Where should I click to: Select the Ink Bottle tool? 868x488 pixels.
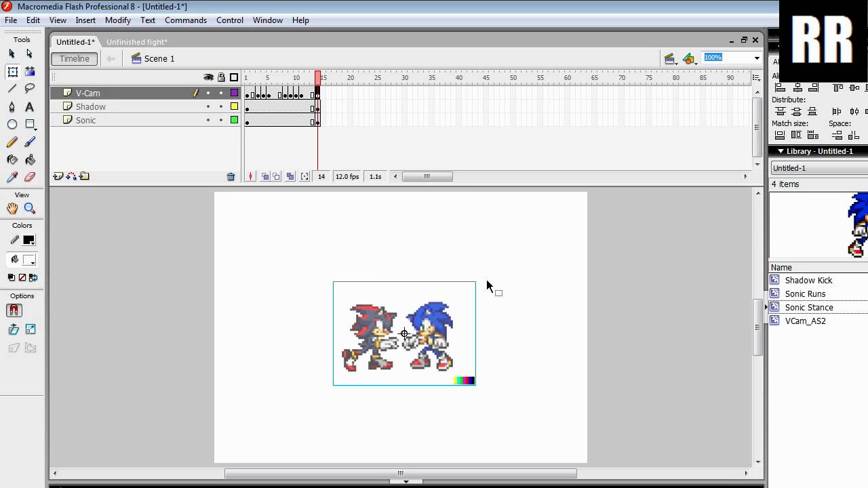pos(12,160)
